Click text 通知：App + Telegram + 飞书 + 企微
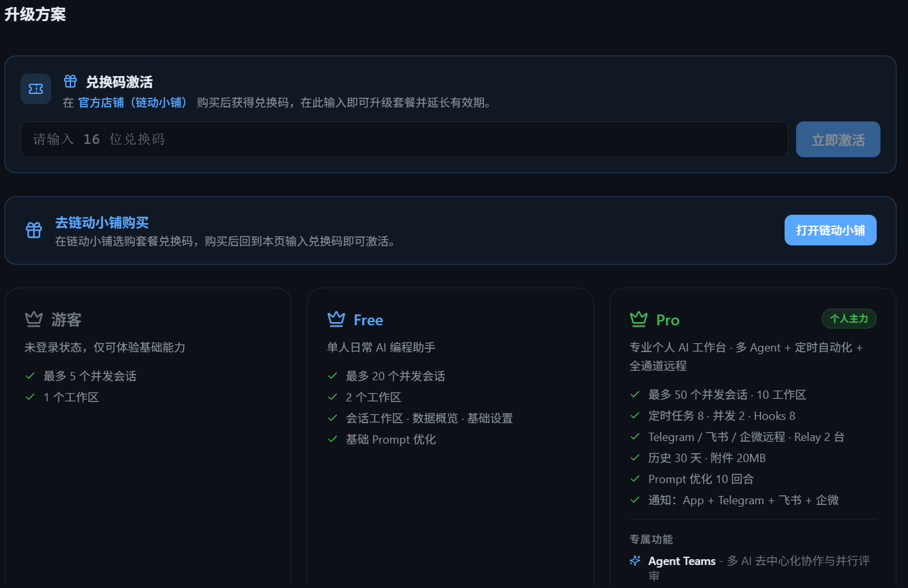The image size is (908, 588). pyautogui.click(x=744, y=500)
